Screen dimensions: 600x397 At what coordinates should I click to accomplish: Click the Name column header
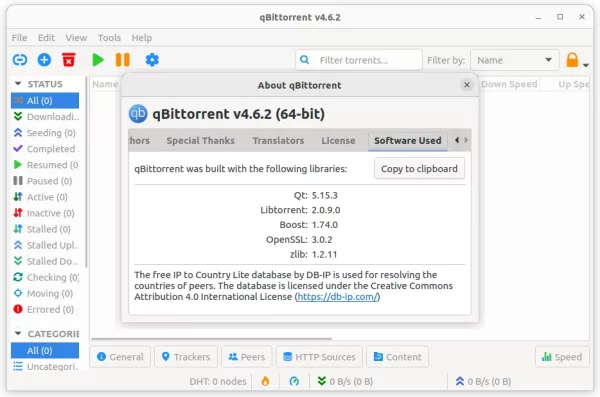click(x=105, y=84)
